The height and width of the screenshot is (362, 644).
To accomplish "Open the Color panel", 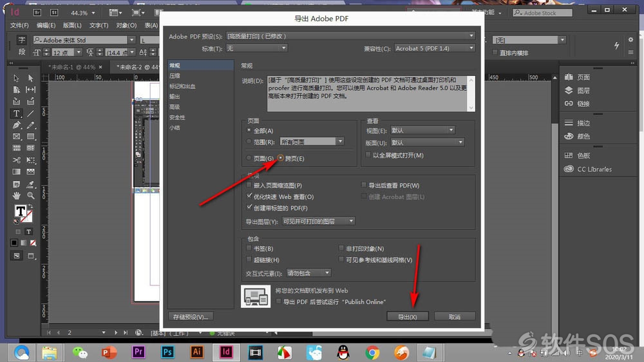I will pos(578,136).
